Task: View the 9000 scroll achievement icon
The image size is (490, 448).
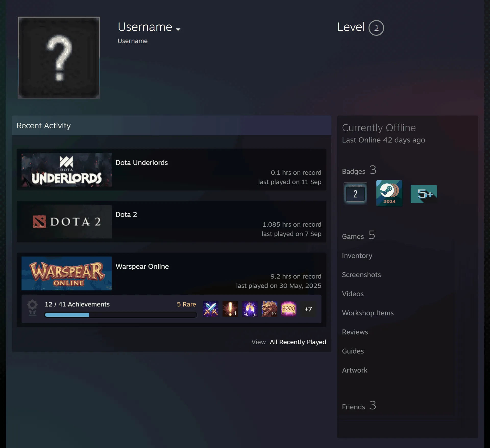Action: click(289, 309)
